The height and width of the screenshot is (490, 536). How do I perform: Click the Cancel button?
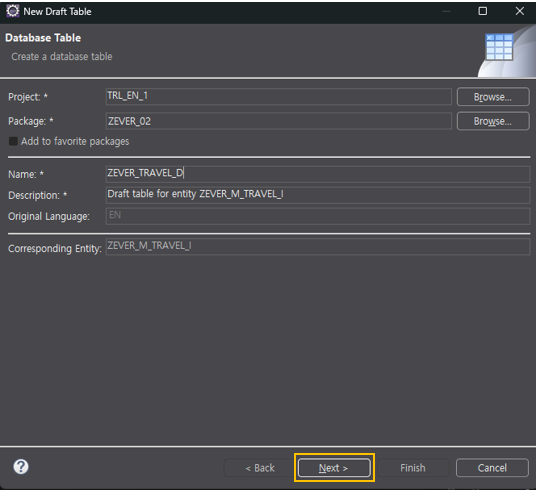[492, 468]
